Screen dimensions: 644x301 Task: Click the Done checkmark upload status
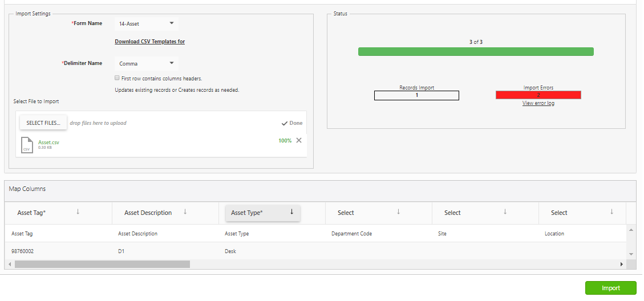[291, 123]
